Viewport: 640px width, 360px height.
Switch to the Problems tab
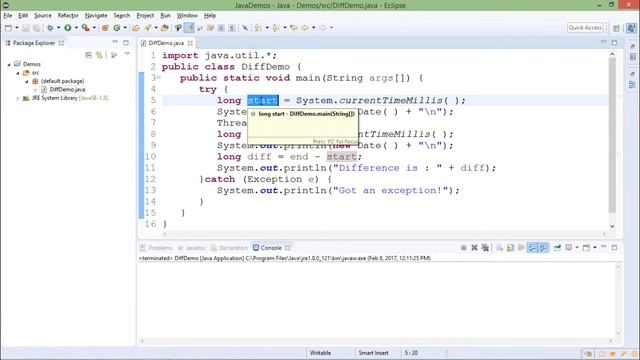point(156,248)
